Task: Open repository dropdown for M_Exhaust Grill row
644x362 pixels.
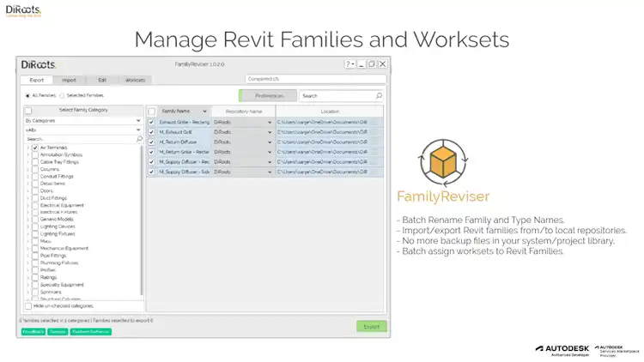Action: [270, 132]
